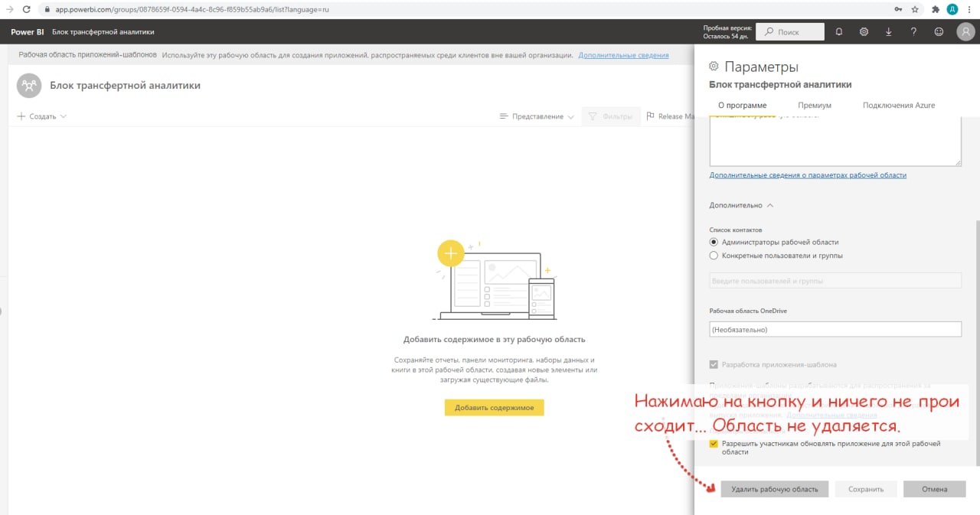Switch to Подключения Azure tab
This screenshot has height=515, width=980.
click(x=899, y=105)
